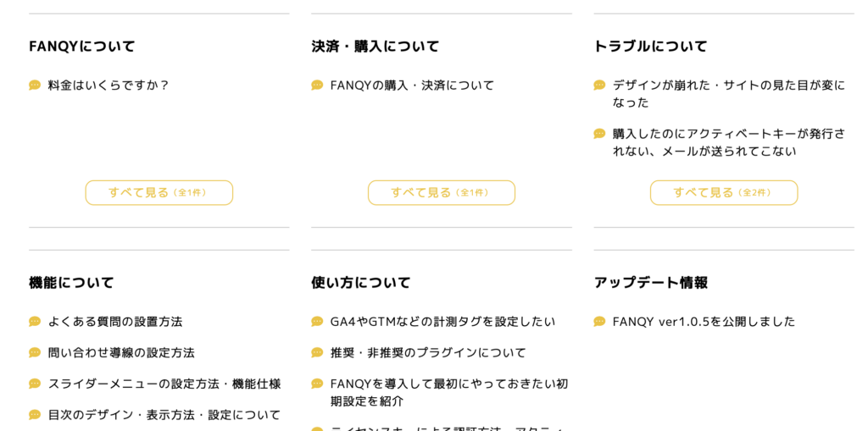Click speech bubble icon beside FANQYの購入・決済について

click(x=317, y=85)
